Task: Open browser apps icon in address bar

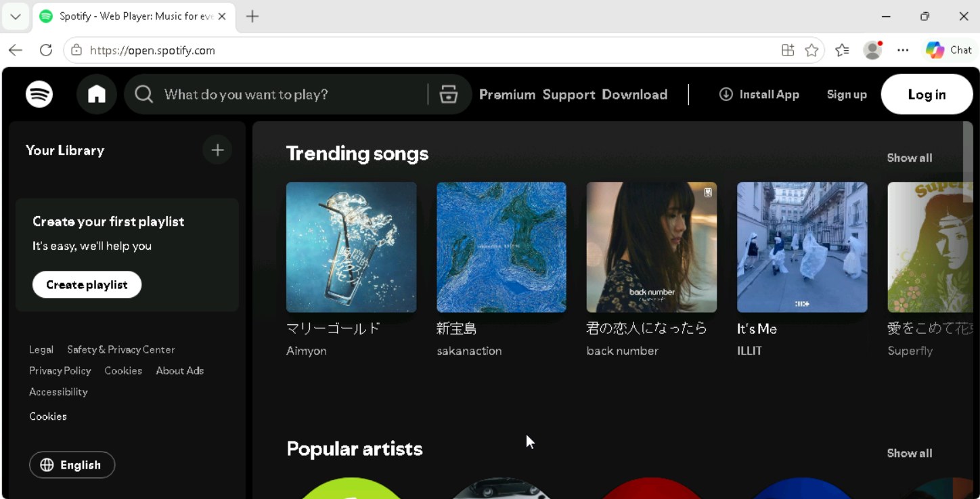Action: pyautogui.click(x=788, y=50)
